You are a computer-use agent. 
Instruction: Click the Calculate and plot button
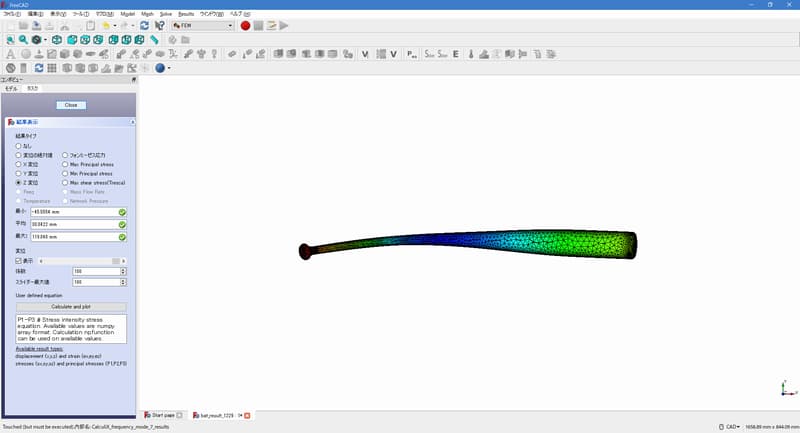[x=71, y=307]
